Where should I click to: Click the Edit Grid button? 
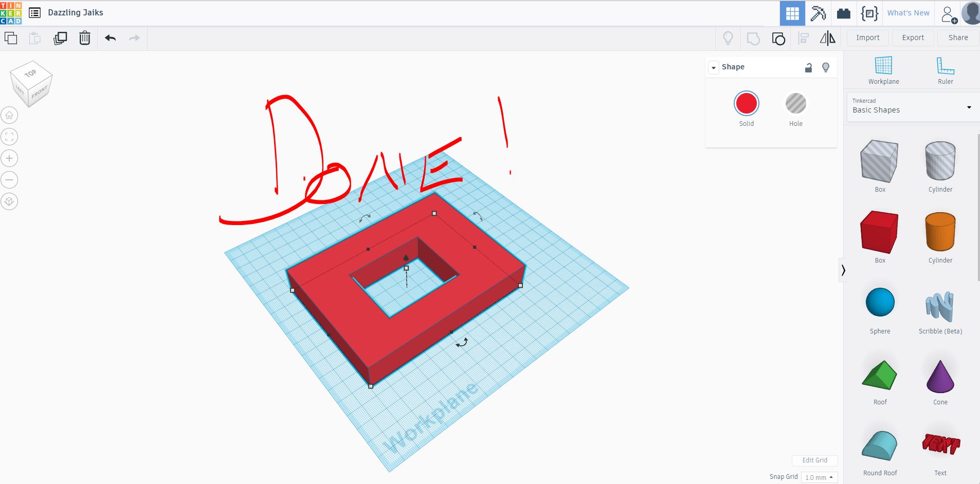point(814,460)
